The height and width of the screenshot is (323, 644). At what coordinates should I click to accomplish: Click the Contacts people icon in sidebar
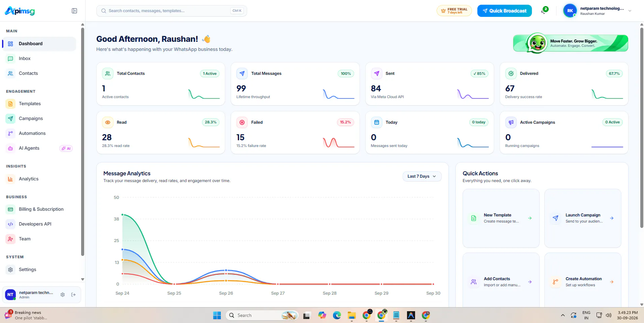pos(10,74)
